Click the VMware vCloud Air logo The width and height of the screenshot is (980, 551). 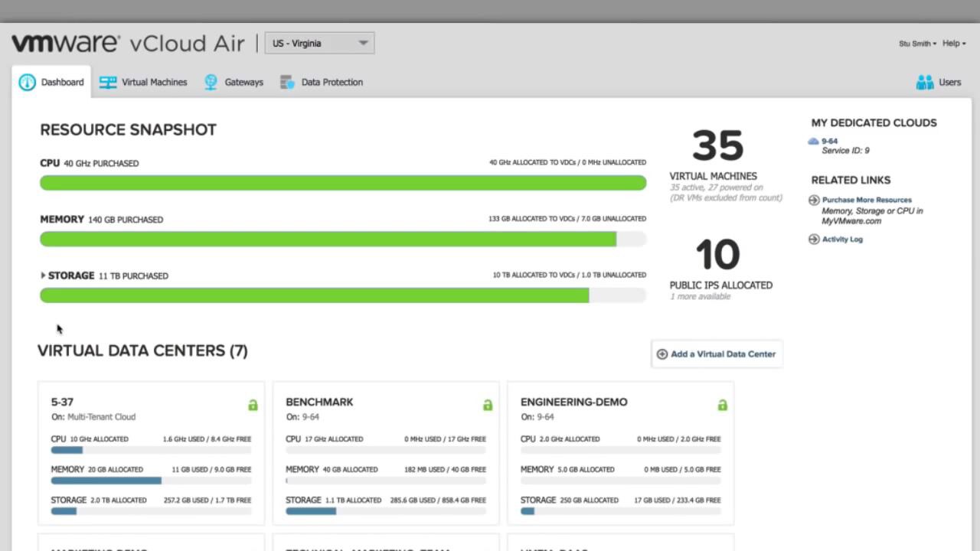128,44
